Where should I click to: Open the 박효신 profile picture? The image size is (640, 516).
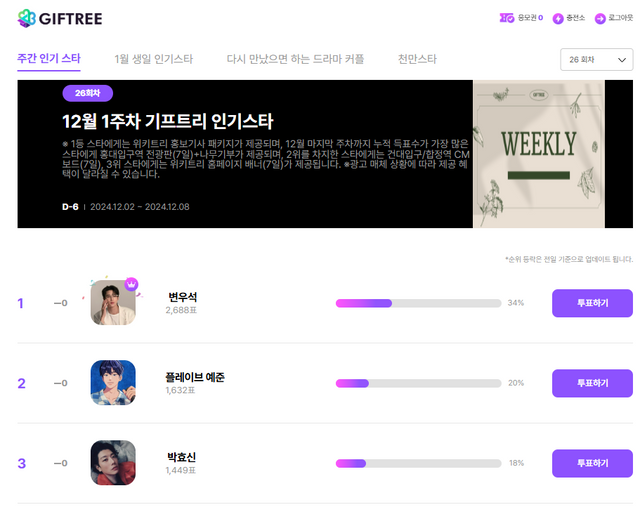click(113, 463)
